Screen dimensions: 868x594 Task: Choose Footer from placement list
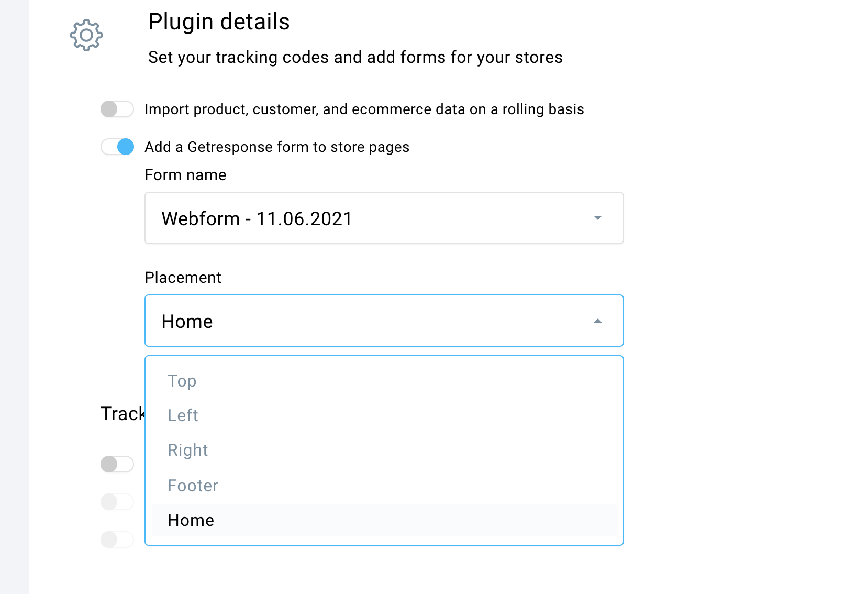(x=193, y=486)
